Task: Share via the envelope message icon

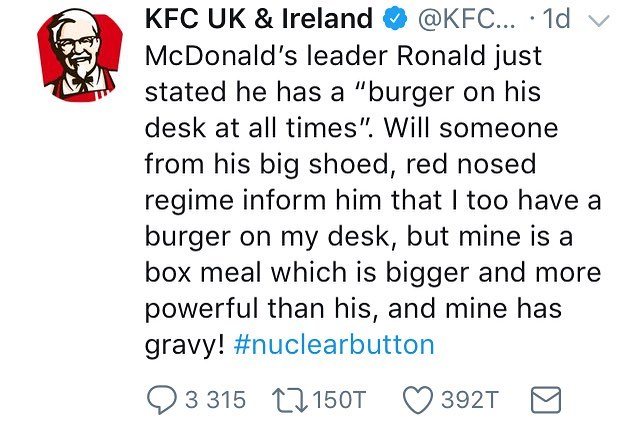Action: [545, 400]
